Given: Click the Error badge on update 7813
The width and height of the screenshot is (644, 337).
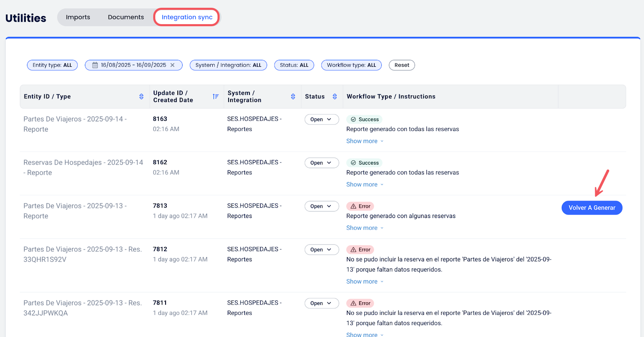Looking at the screenshot, I should pos(360,206).
